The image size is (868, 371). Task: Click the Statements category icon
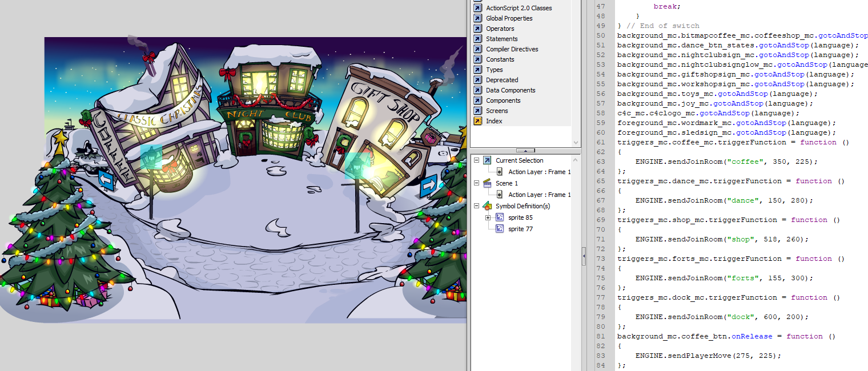[x=477, y=39]
